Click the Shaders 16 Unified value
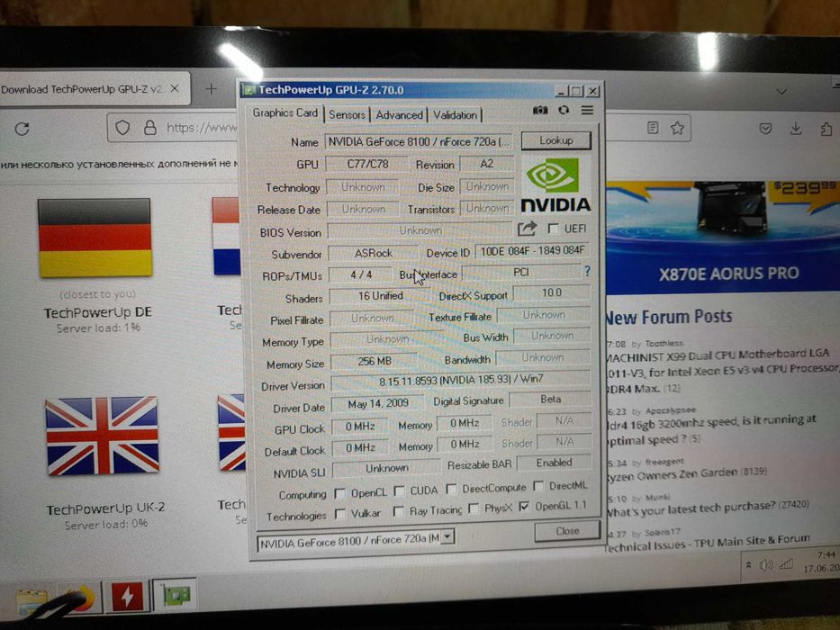840x630 pixels. [x=380, y=296]
